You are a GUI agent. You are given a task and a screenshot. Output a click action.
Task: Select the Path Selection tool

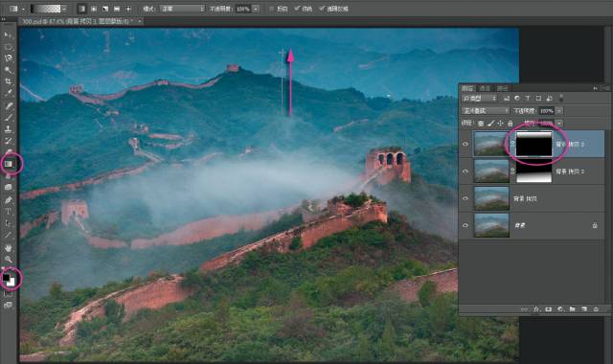[8, 223]
